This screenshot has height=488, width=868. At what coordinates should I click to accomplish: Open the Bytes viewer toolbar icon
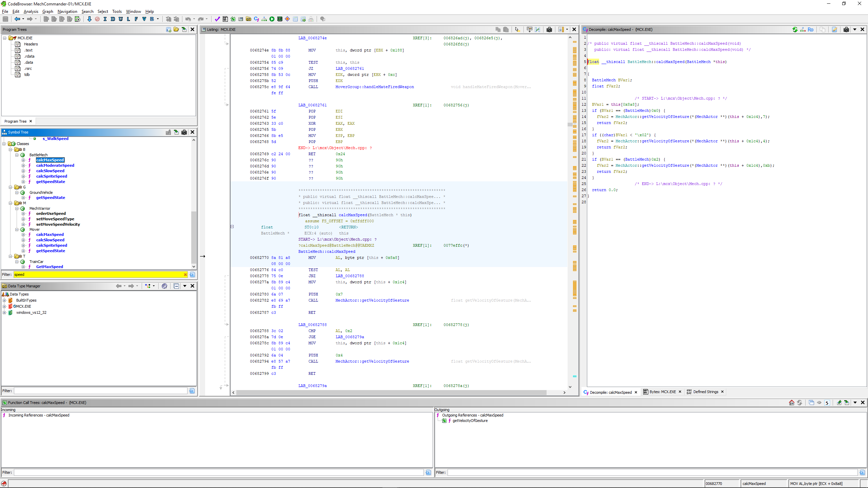[225, 19]
